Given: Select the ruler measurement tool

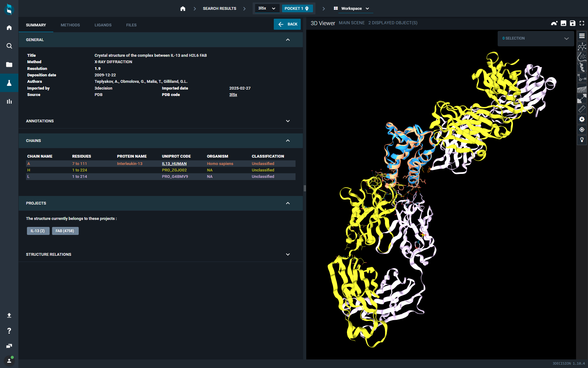Looking at the screenshot, I should tap(582, 109).
